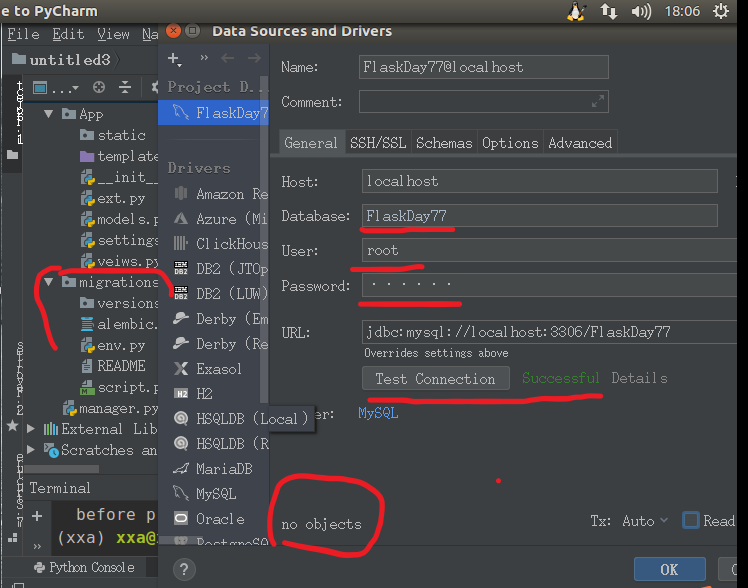748x588 pixels.
Task: Open the volume sound indicator
Action: pyautogui.click(x=641, y=11)
